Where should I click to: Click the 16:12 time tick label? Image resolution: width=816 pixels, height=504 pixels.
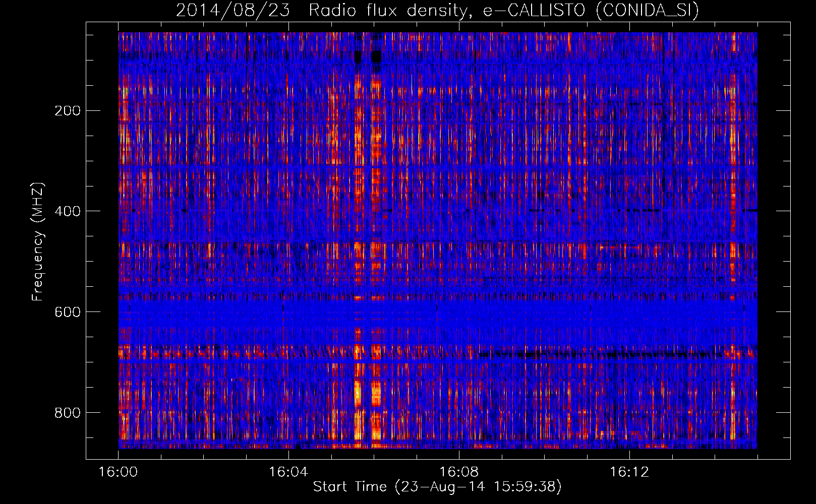pyautogui.click(x=629, y=472)
